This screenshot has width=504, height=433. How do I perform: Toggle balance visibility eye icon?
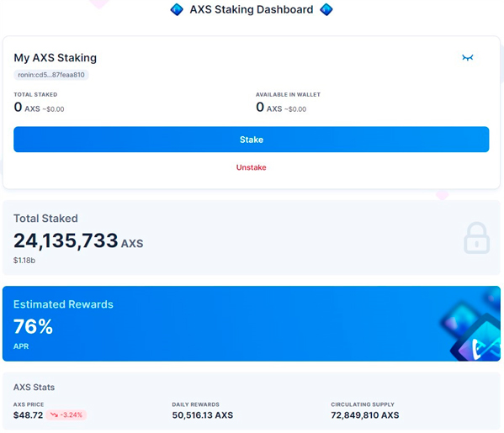467,58
